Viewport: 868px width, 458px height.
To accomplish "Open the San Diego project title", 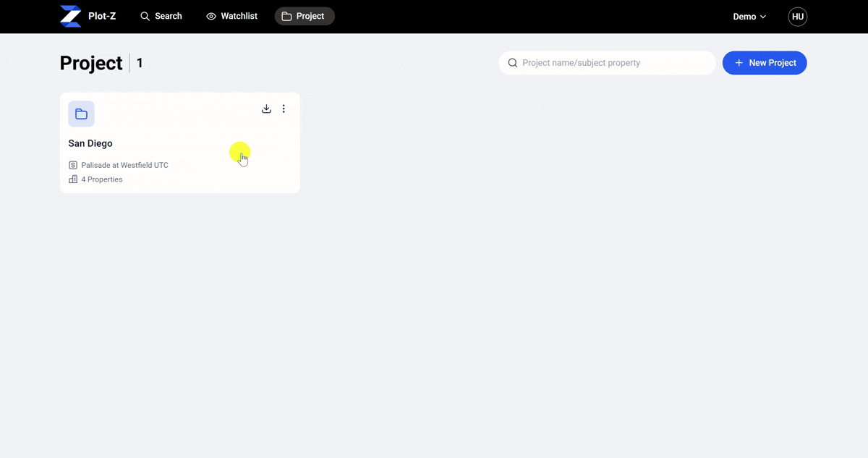I will (90, 143).
